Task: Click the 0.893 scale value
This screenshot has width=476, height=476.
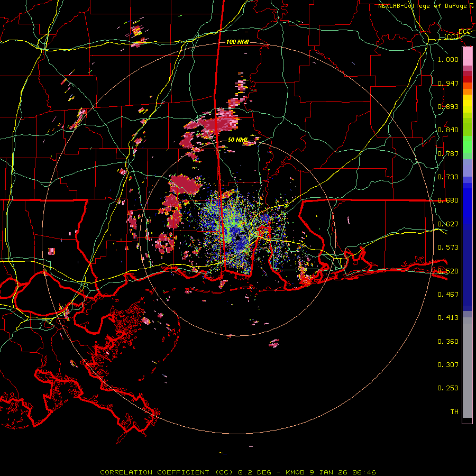Action: tap(448, 106)
